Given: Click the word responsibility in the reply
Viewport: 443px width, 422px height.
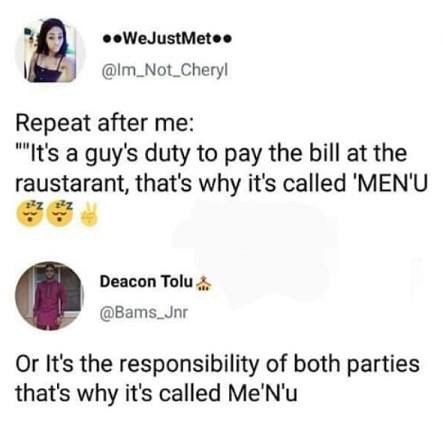Looking at the screenshot, I should (189, 365).
